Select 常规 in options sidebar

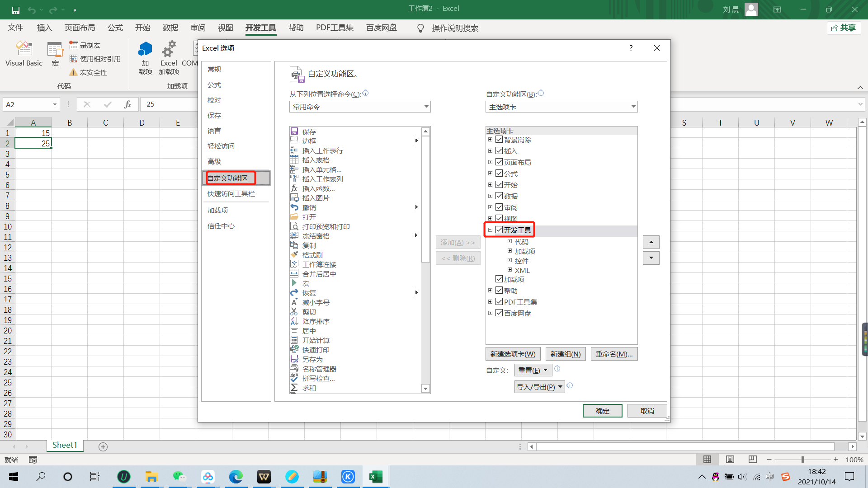[x=236, y=69]
